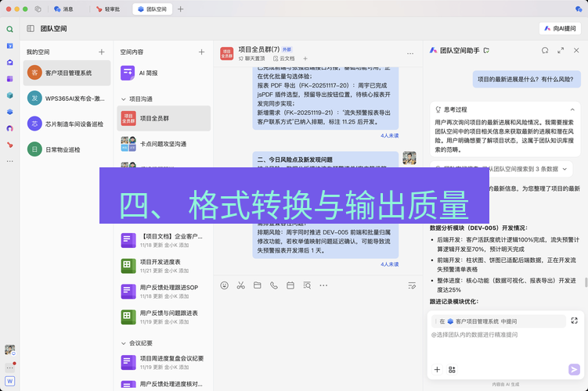Click sender avatar beside 今日风险点 message
588x391 pixels.
pos(409,158)
